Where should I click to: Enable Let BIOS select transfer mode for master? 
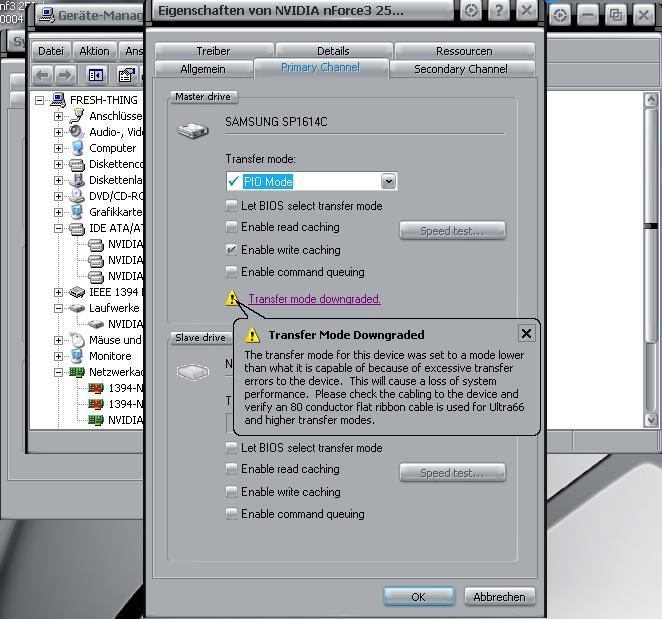(231, 206)
